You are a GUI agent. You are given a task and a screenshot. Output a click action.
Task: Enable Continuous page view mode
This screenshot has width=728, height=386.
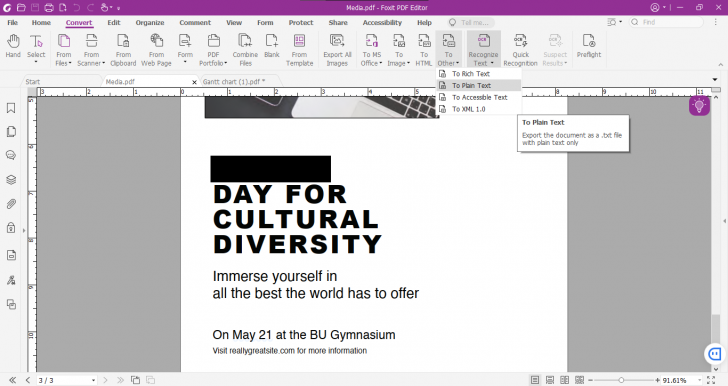(x=550, y=380)
